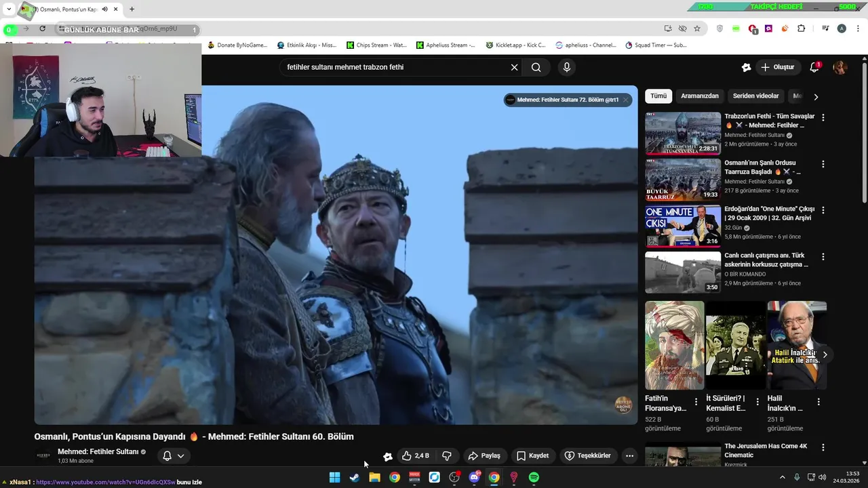Image resolution: width=868 pixels, height=488 pixels.
Task: Open Fatih'in Floransa'ya short thumbnail
Action: pyautogui.click(x=674, y=345)
